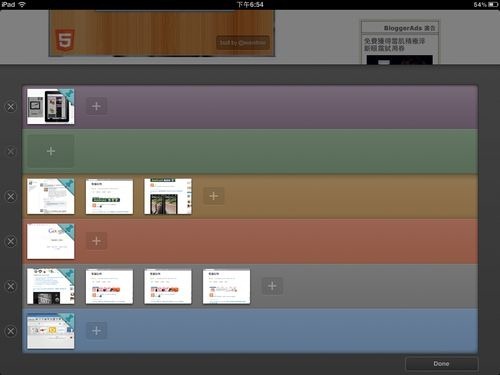
Task: Add a tab to orange-brown group
Action: pos(214,196)
